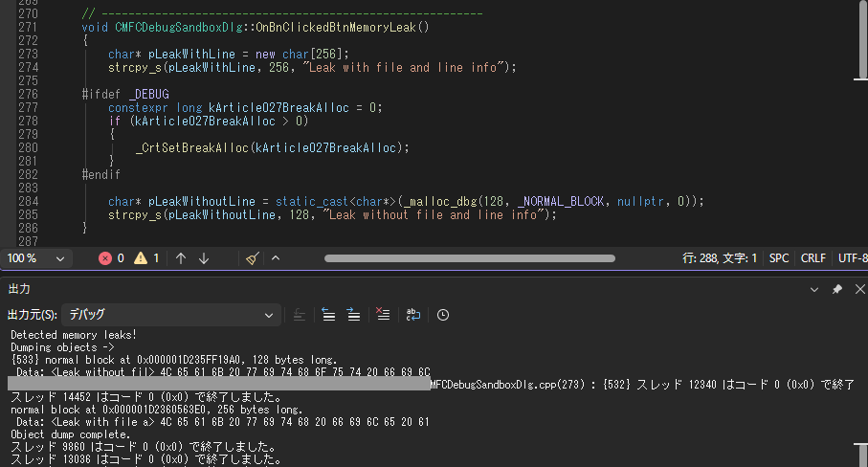Click the 'Detected memory leaks!' output line
This screenshot has height=467, width=868.
(x=74, y=335)
